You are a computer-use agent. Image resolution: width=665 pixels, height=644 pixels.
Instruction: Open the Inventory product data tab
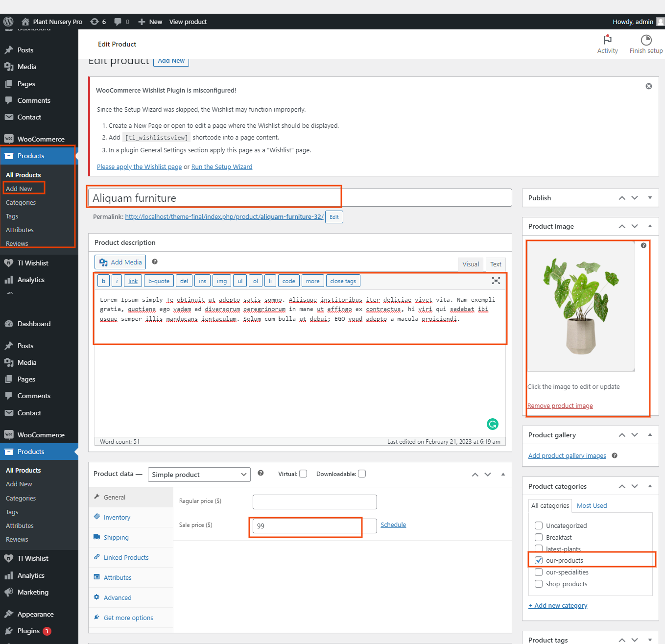coord(117,517)
